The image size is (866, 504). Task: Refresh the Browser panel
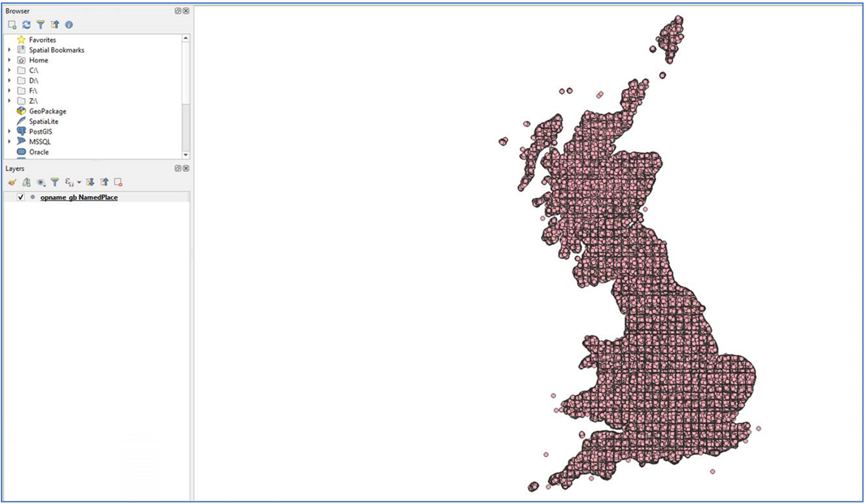pos(27,25)
